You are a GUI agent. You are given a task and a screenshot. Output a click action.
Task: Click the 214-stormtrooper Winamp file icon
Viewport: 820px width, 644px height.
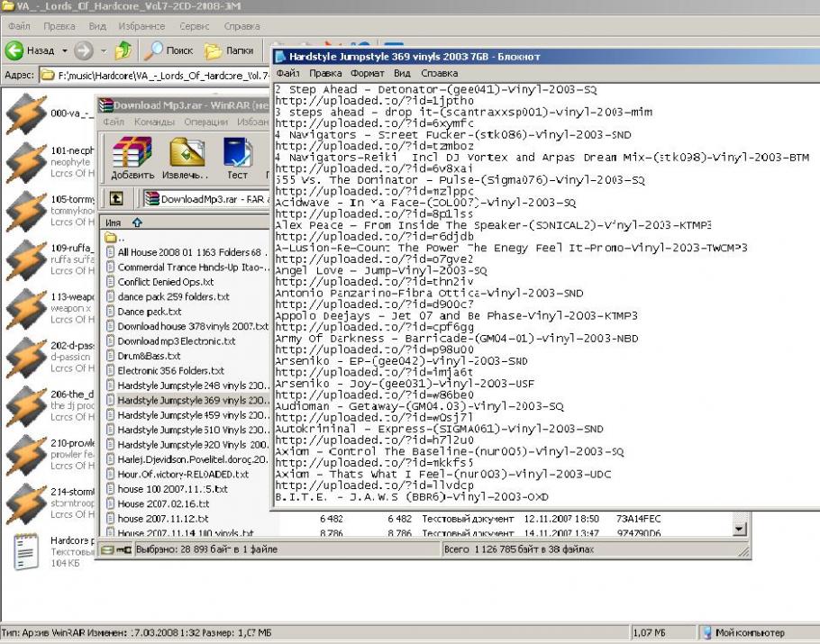(26, 503)
